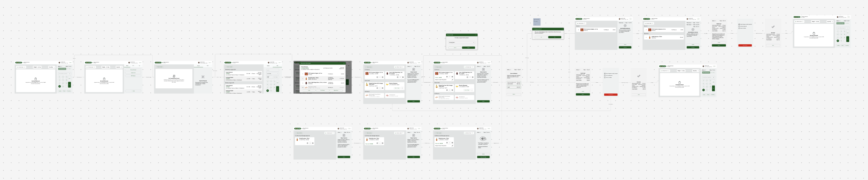Select the Cash refund option in Form of Refund
Viewport: 868px width, 180px height.
point(514,87)
